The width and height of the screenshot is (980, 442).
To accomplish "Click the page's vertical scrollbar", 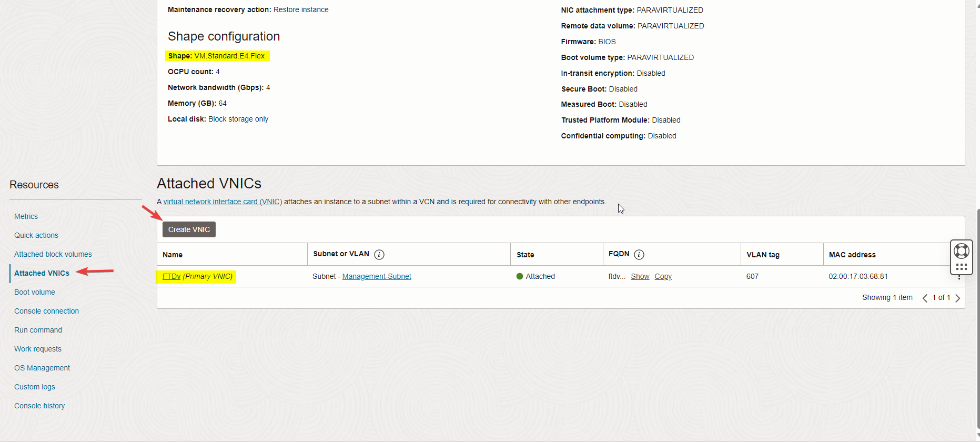I will (x=977, y=316).
